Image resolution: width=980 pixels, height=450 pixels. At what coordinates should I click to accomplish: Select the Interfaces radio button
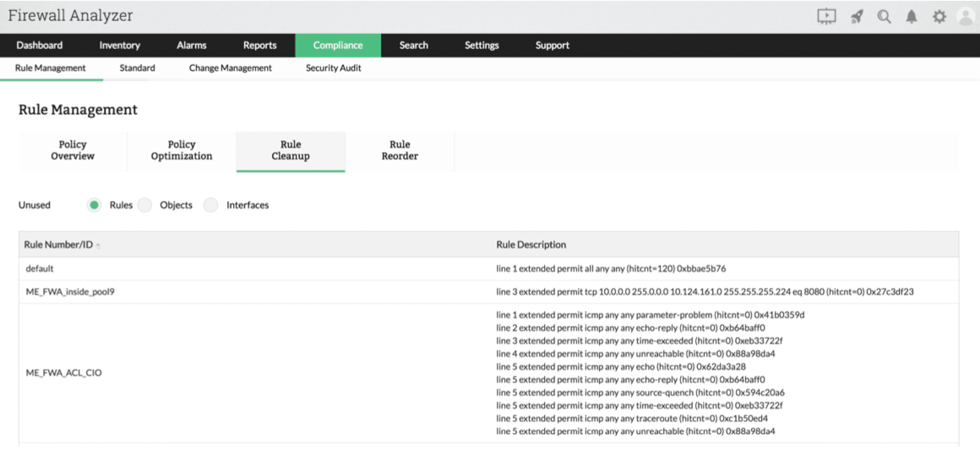click(x=210, y=205)
